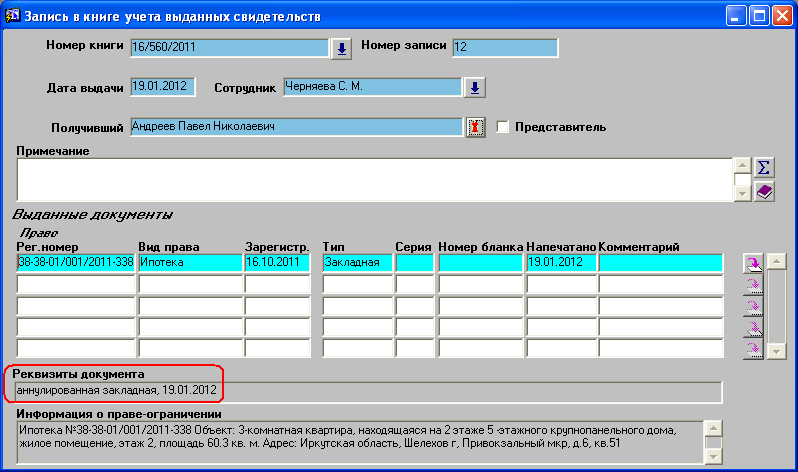
Task: Click the arrow icon in the fourth documents row
Action: point(753,327)
